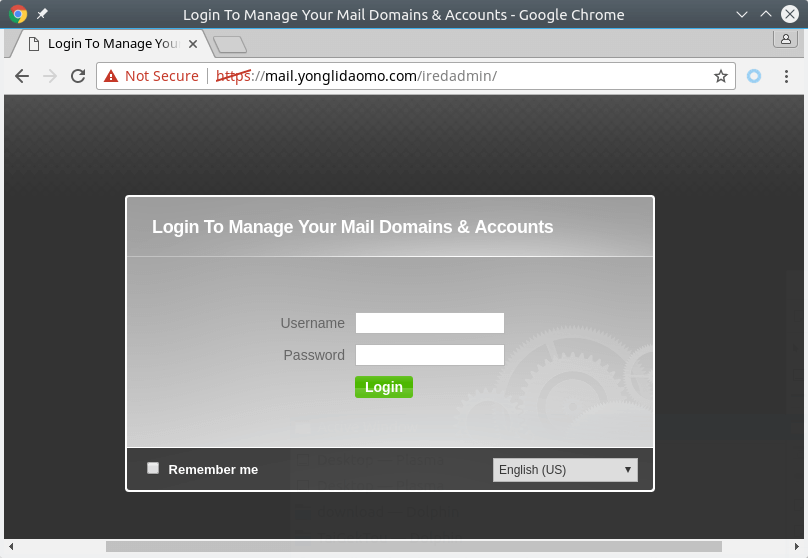
Task: Click the pin icon in title bar
Action: (x=42, y=15)
